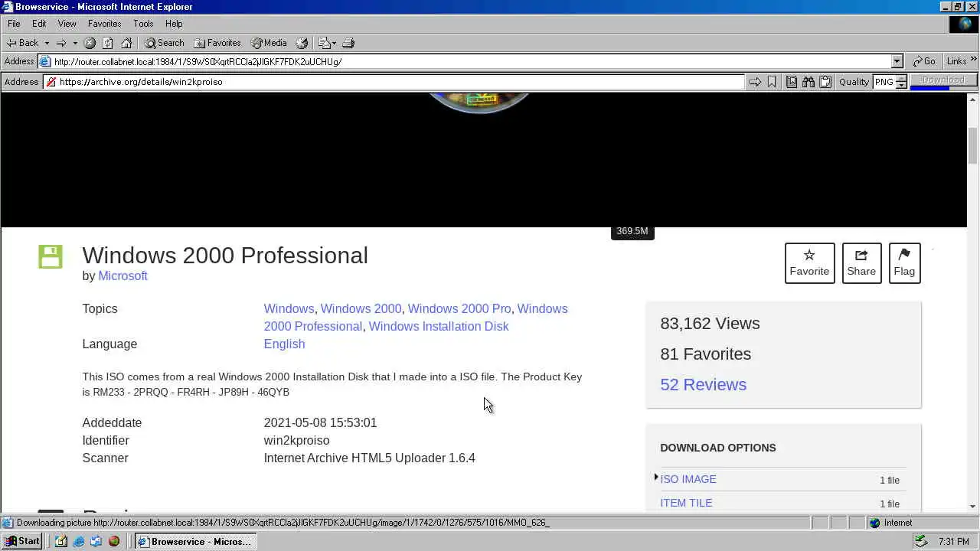Click the clipboard icon in Browservice bar

click(x=825, y=82)
